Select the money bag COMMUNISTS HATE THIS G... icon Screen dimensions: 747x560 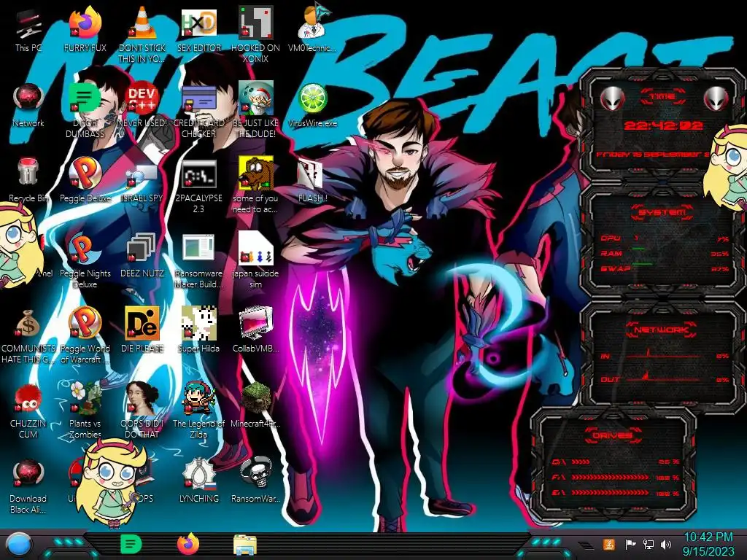click(28, 324)
